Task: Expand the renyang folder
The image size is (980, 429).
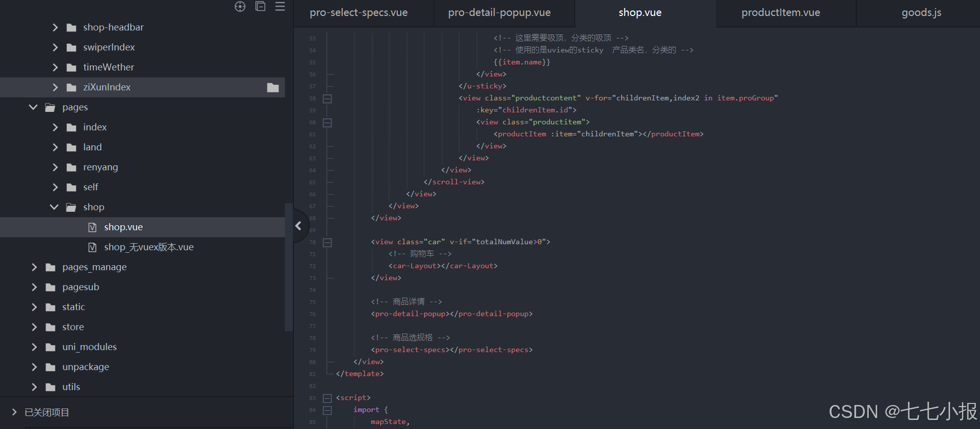Action: click(55, 167)
